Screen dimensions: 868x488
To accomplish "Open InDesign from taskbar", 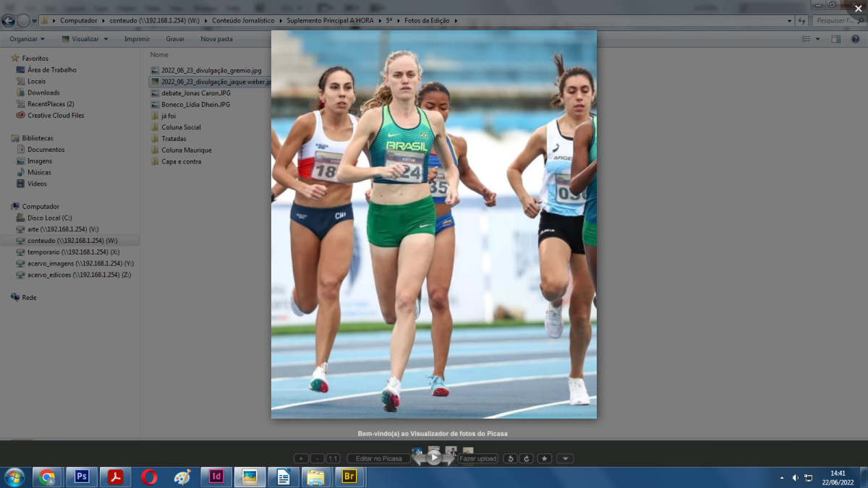I will click(x=216, y=477).
